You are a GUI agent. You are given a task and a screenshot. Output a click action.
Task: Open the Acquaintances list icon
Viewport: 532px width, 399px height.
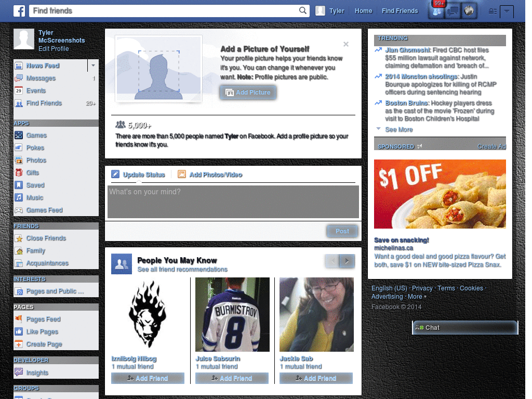pyautogui.click(x=19, y=263)
